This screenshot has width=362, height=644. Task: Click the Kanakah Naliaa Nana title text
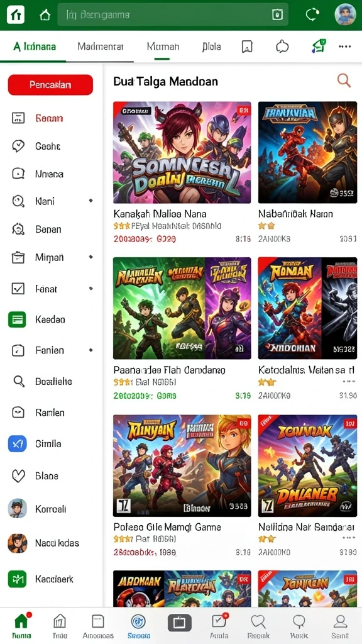tap(160, 214)
